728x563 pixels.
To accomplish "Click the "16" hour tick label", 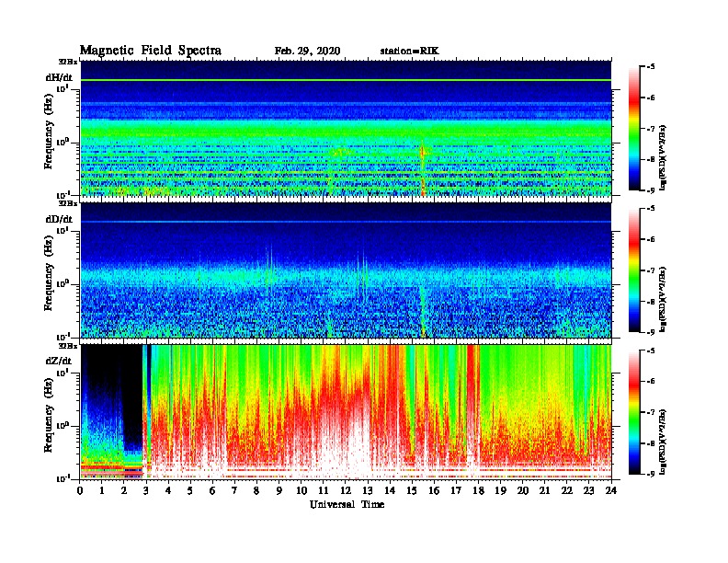I will coord(434,490).
